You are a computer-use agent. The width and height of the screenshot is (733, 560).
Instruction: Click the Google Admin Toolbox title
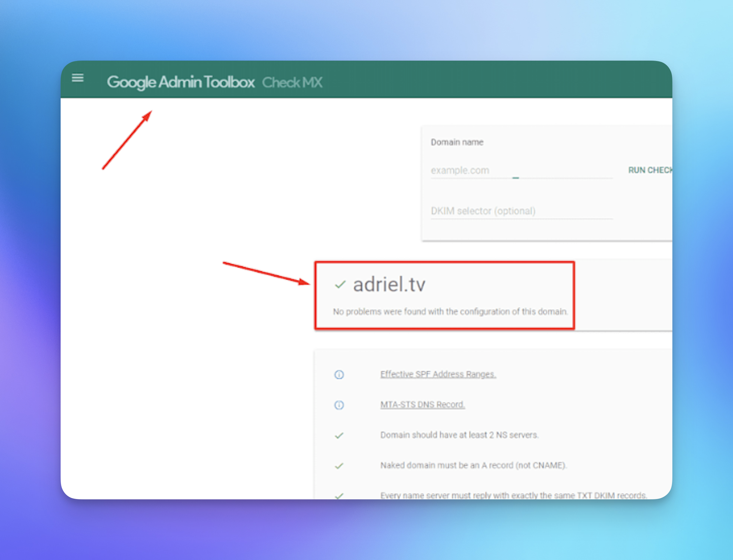(181, 82)
